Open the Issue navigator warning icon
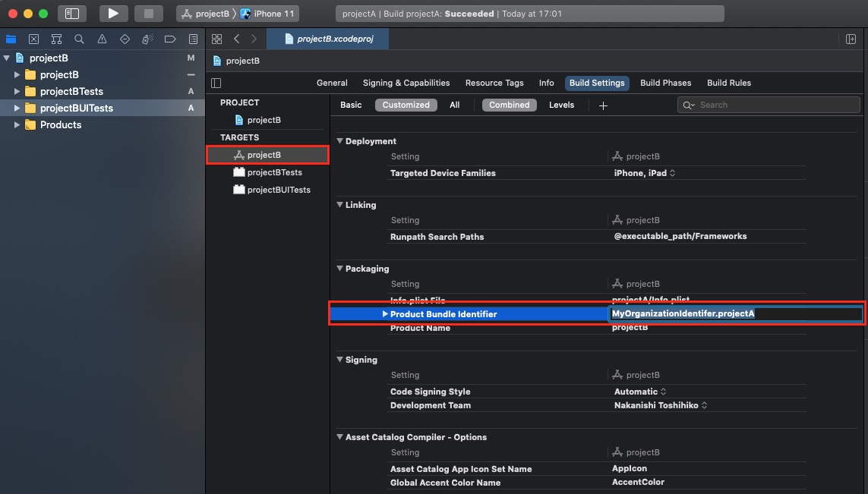This screenshot has width=868, height=494. [x=102, y=39]
